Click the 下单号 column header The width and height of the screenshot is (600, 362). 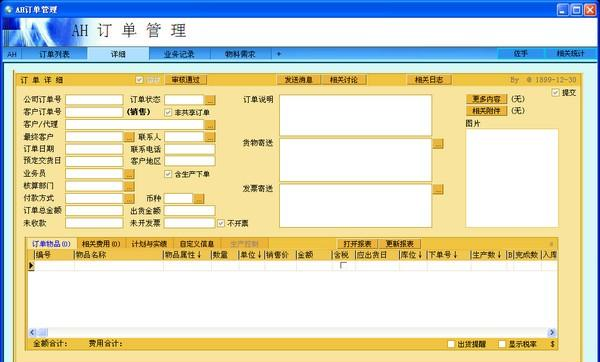pos(449,255)
